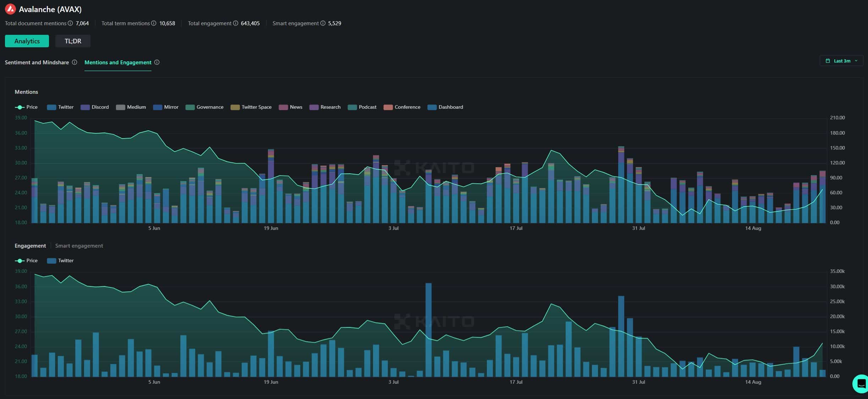868x399 pixels.
Task: Show Mentions and Engagement info tooltip icon
Action: [157, 62]
